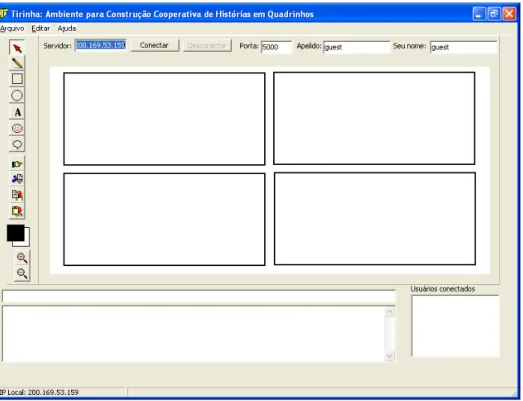This screenshot has height=401, width=523.
Task: Close the Tirinha window
Action: pyautogui.click(x=510, y=14)
